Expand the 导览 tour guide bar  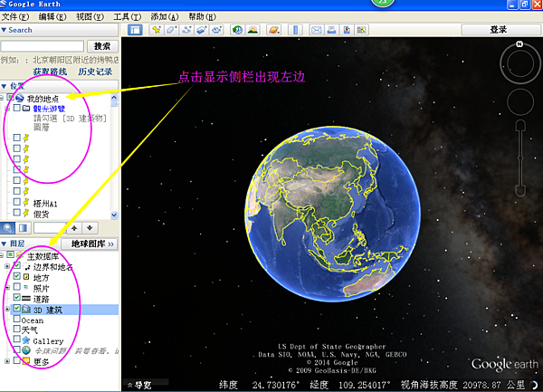click(x=138, y=385)
